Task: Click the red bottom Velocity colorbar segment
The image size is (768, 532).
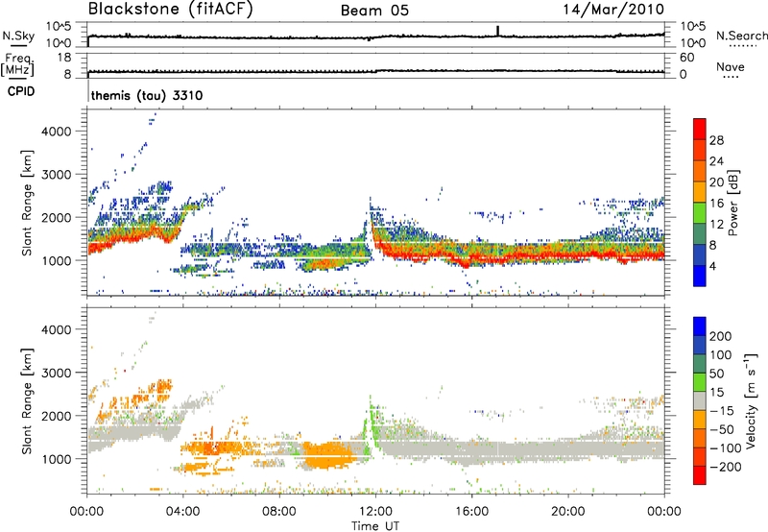Action: point(700,475)
